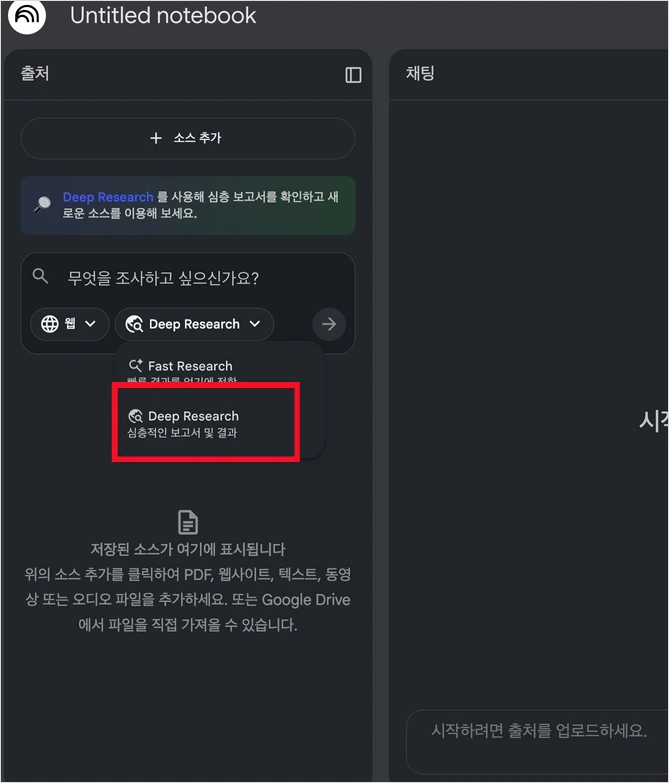Submit research with the arrow button
This screenshot has width=669, height=783.
(329, 324)
